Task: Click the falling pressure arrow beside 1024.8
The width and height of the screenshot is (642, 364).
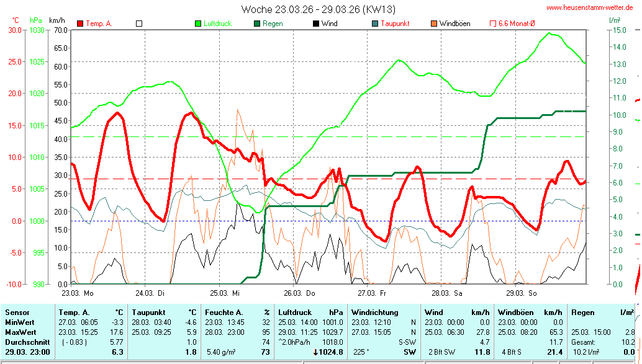Action: pyautogui.click(x=315, y=352)
